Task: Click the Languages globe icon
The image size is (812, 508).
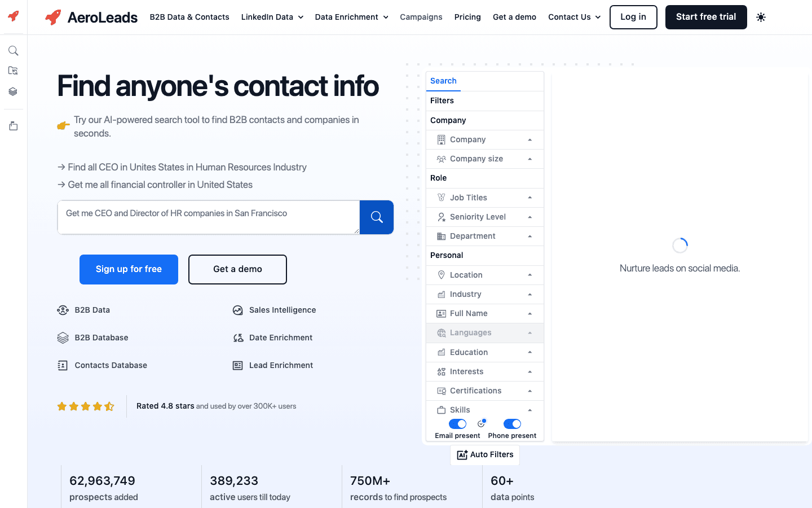Action: (442, 333)
